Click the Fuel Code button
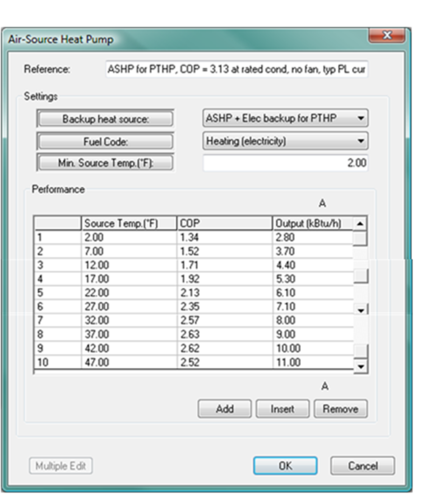 click(105, 142)
